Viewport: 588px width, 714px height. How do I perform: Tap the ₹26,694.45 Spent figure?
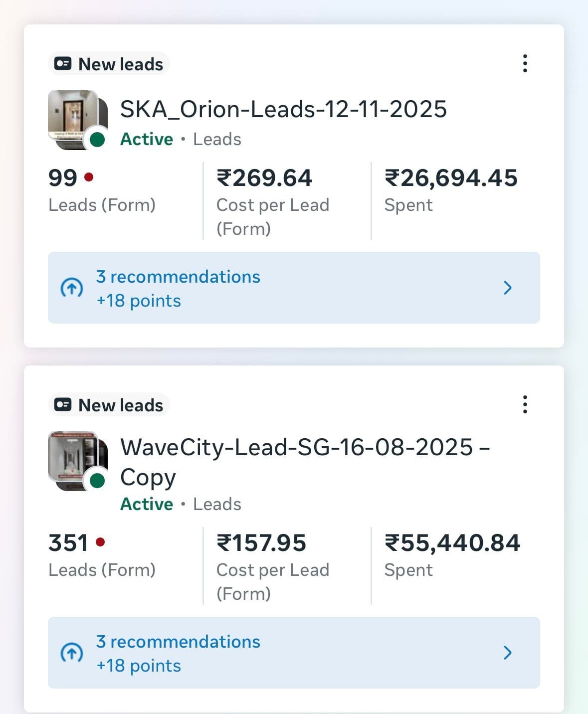(x=451, y=178)
